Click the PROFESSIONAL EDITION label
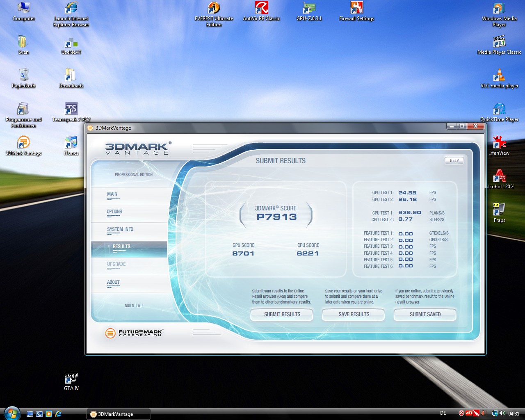Image resolution: width=525 pixels, height=420 pixels. pos(134,175)
